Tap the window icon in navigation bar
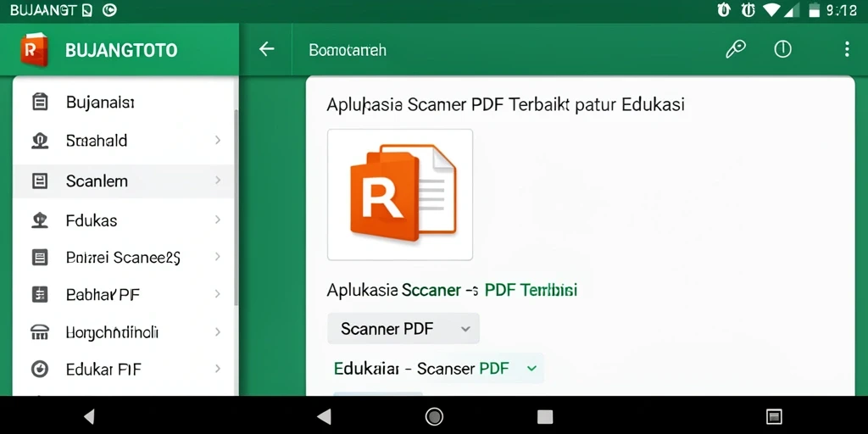This screenshot has width=868, height=434. click(773, 416)
